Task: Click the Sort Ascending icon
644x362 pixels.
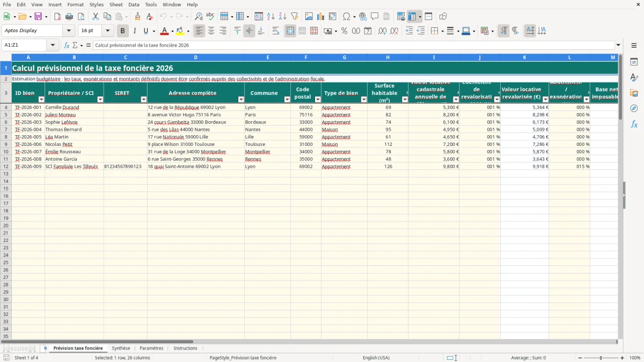Action: click(270, 17)
